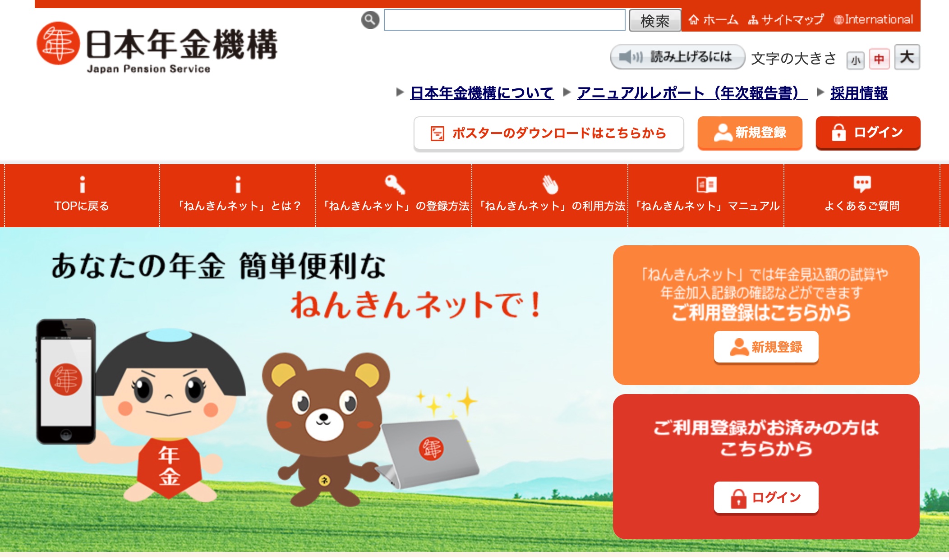
Task: Click the orange 新規登録 button in header
Action: (750, 133)
